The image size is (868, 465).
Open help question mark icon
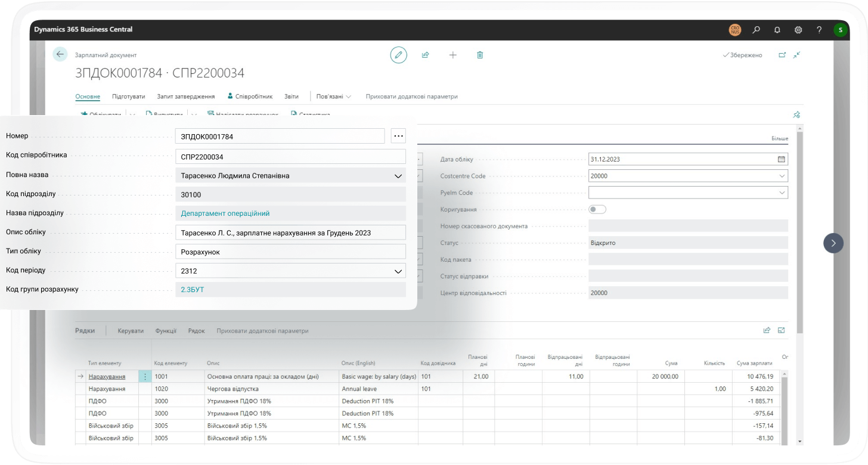pyautogui.click(x=819, y=30)
